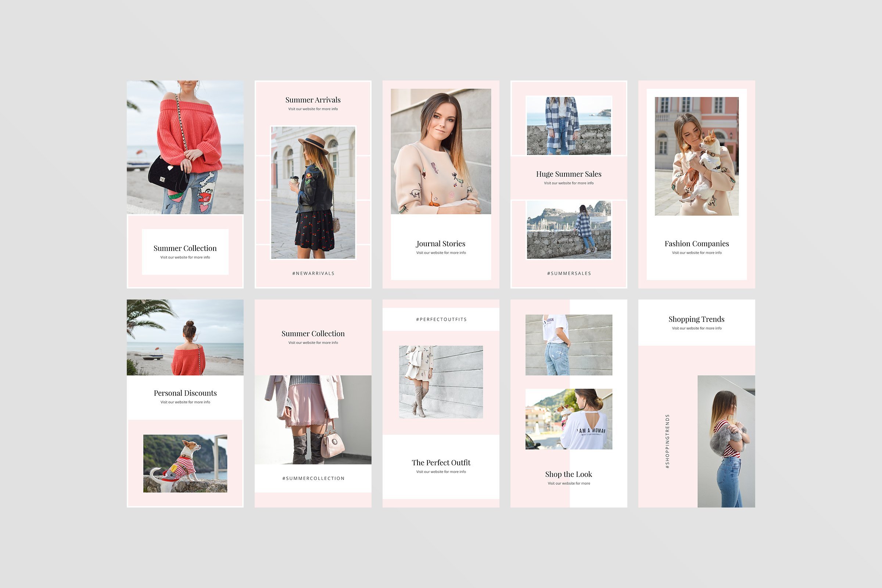882x588 pixels.
Task: Click 'Visit our website' under Personal Discounts
Action: pyautogui.click(x=185, y=402)
